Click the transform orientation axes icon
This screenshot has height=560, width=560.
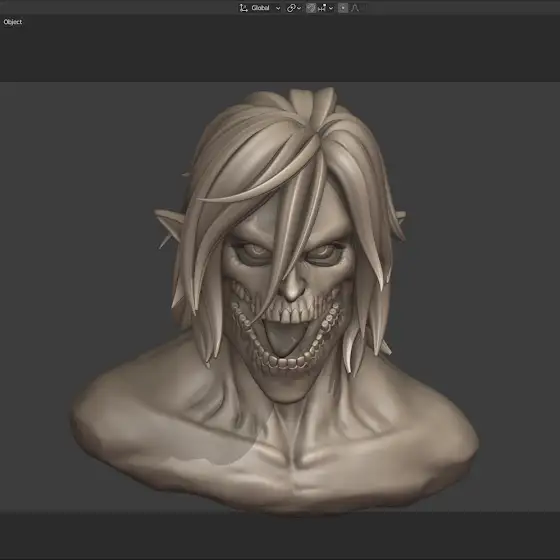[244, 8]
